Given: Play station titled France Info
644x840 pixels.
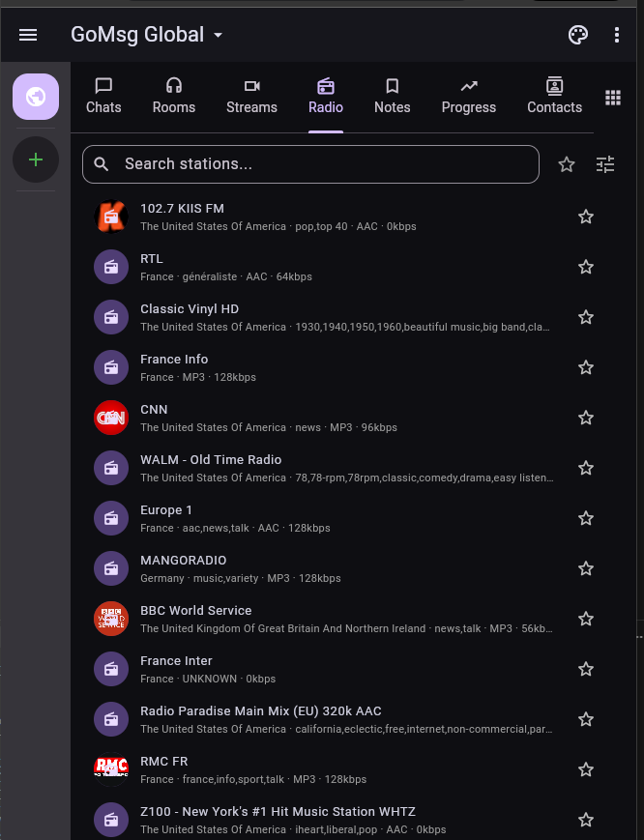Looking at the screenshot, I should [174, 360].
